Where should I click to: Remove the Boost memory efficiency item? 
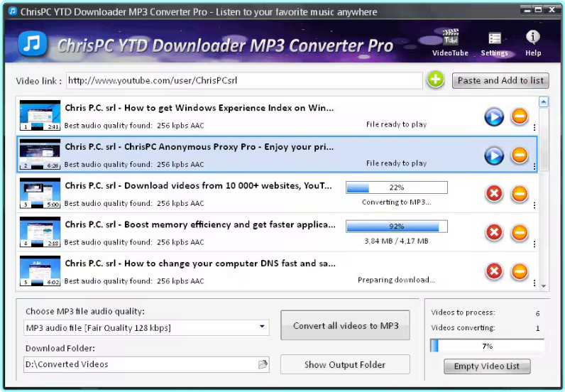coord(520,233)
